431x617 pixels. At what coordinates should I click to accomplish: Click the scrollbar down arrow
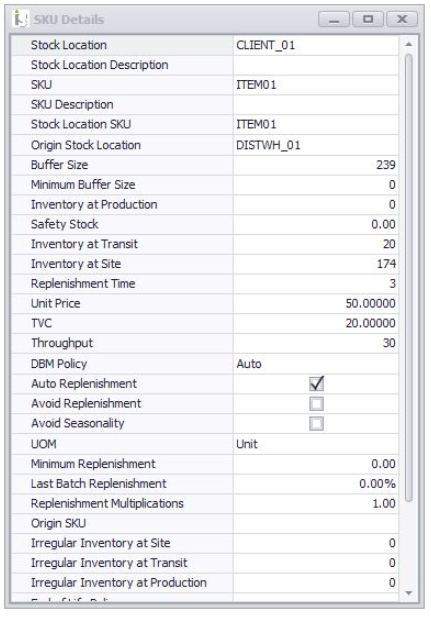click(x=409, y=593)
